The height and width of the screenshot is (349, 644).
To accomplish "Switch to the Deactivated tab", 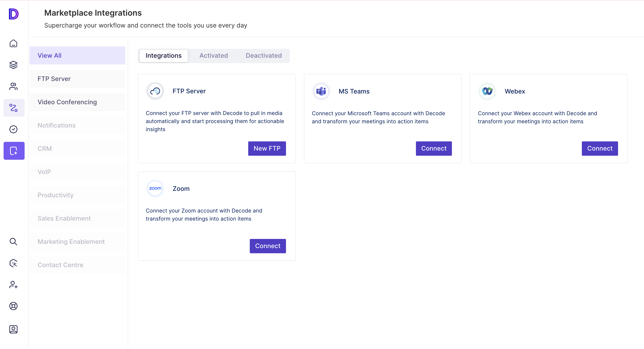I will (x=263, y=55).
